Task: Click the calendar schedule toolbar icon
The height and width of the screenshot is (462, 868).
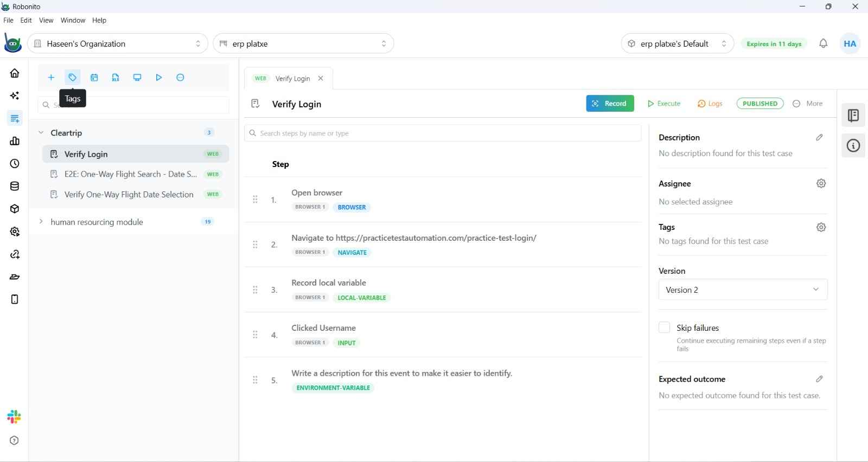Action: pos(94,78)
